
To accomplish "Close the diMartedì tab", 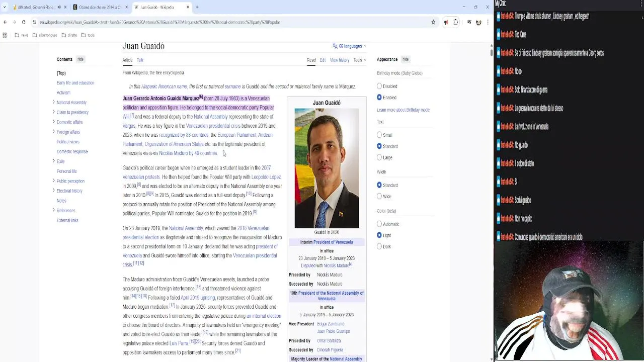I will [66, 7].
